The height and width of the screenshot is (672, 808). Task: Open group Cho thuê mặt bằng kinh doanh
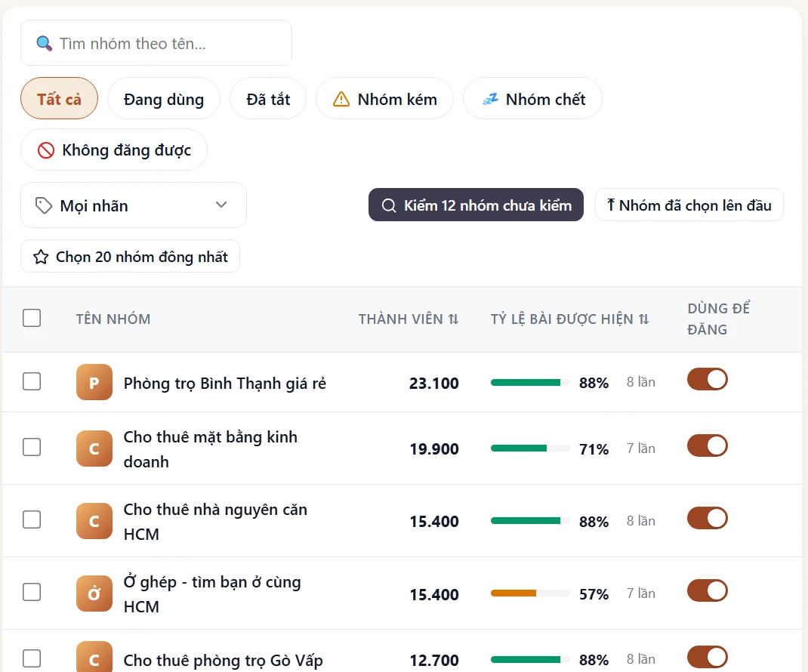tap(210, 449)
